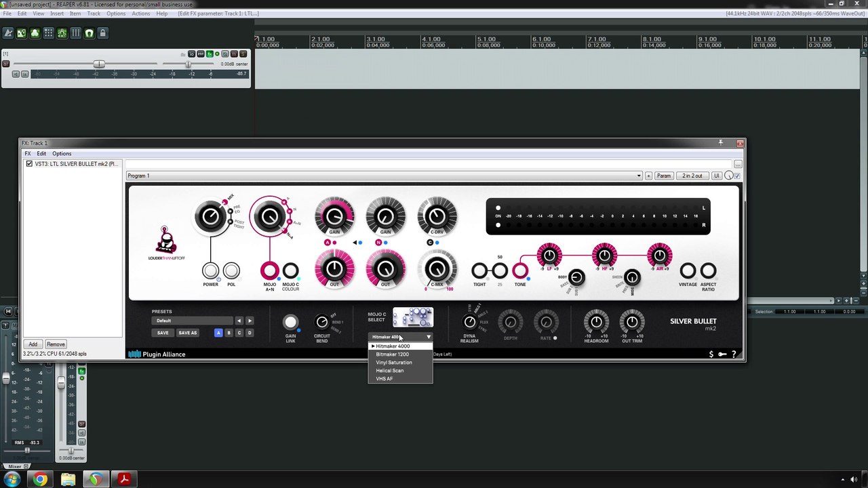Viewport: 868px width, 488px height.
Task: Click the Plugin Alliance logo
Action: (x=157, y=354)
